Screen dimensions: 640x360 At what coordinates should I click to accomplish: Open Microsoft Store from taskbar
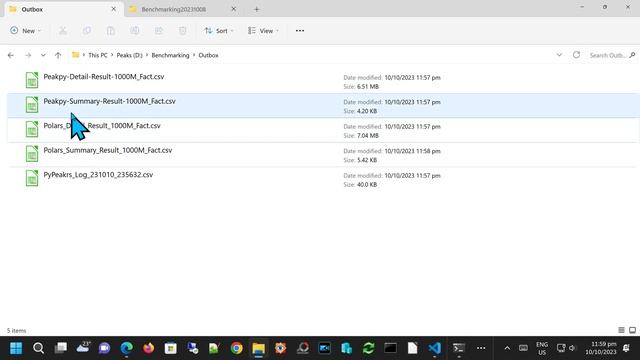[x=171, y=348]
